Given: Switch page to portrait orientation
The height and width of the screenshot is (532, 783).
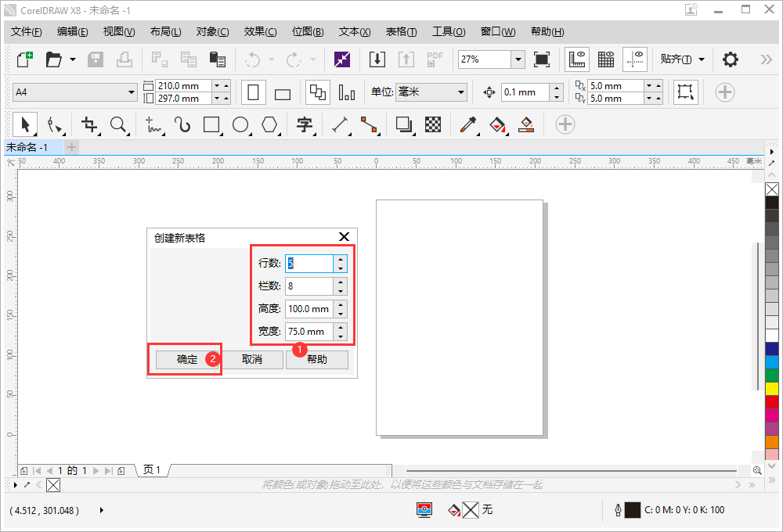Looking at the screenshot, I should (x=253, y=92).
